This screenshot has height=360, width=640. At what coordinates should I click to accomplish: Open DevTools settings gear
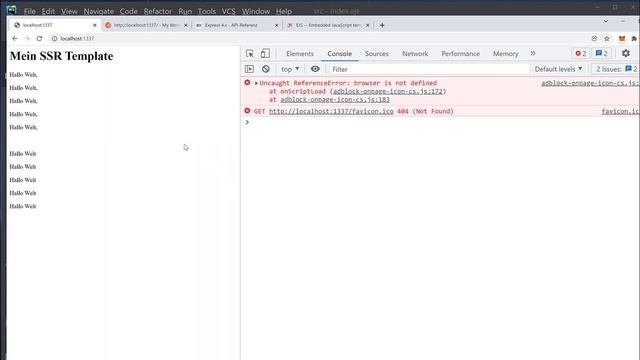pos(626,53)
